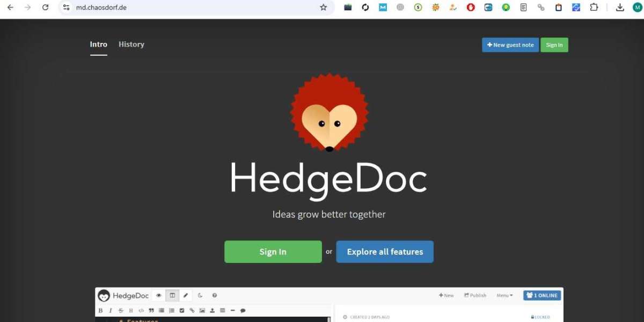Image resolution: width=644 pixels, height=322 pixels.
Task: Click the gray chain-link extension icon
Action: [x=541, y=8]
